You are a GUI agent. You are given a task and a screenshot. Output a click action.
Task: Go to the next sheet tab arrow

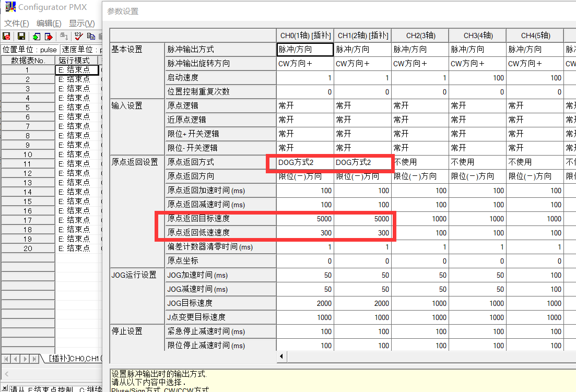tap(25, 359)
